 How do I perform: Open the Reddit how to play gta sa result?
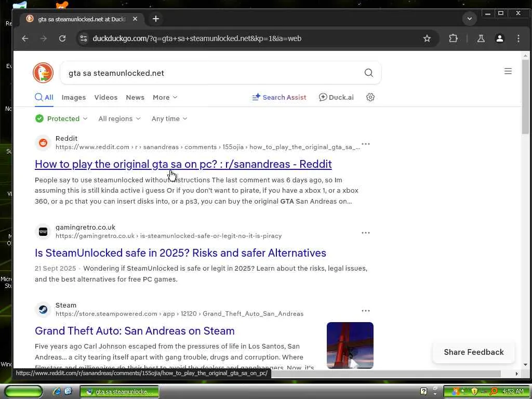[x=183, y=164]
